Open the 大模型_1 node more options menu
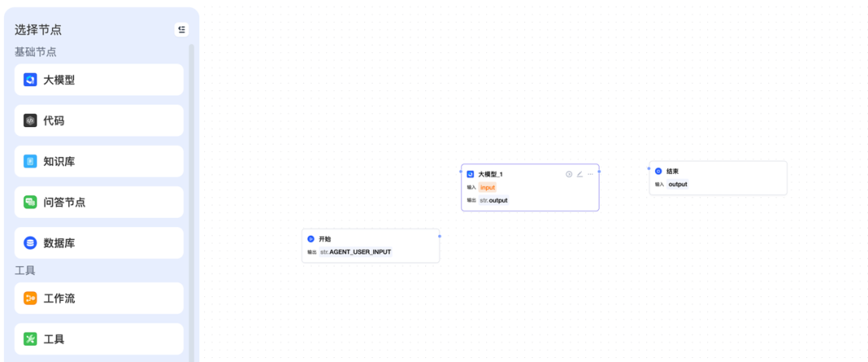The image size is (868, 362). coord(590,174)
